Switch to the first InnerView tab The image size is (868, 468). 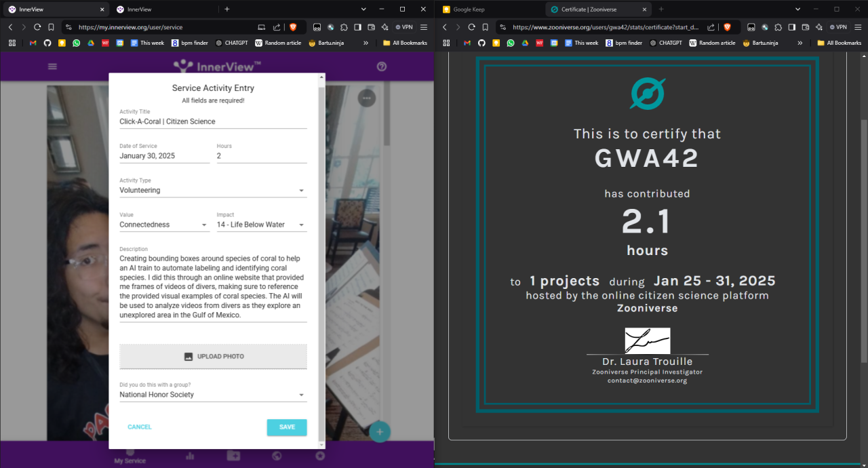(56, 9)
